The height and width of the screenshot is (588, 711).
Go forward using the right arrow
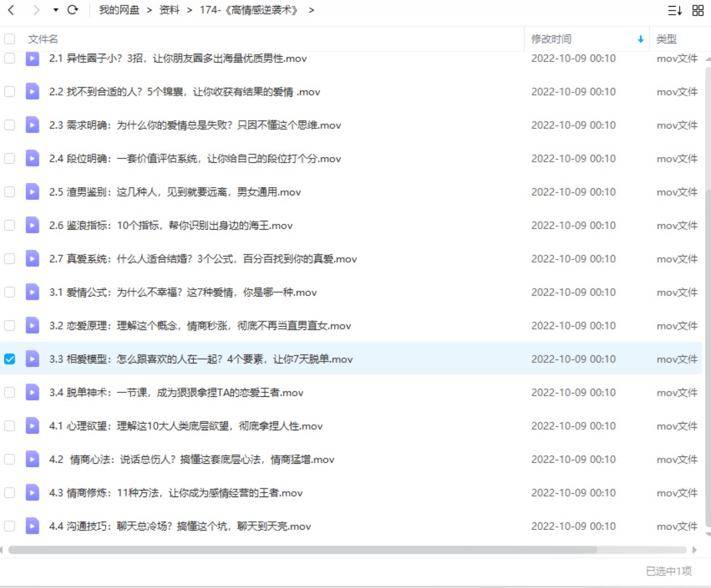pyautogui.click(x=36, y=9)
